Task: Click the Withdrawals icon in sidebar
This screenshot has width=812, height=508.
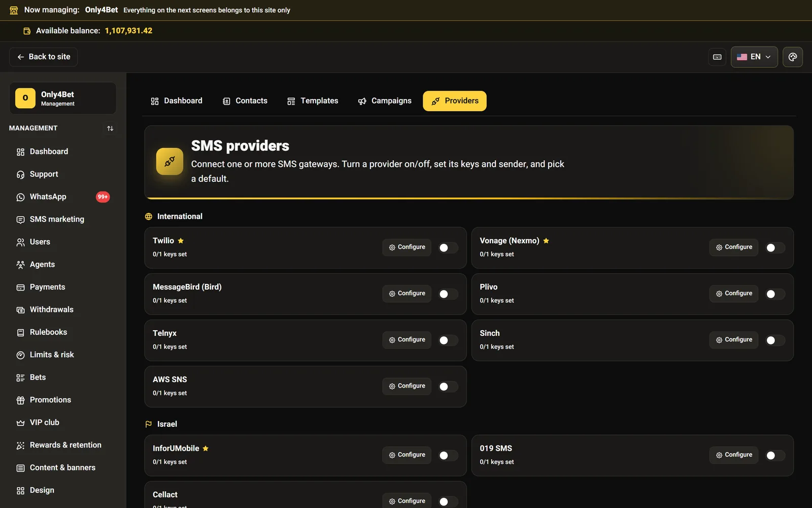Action: [20, 310]
